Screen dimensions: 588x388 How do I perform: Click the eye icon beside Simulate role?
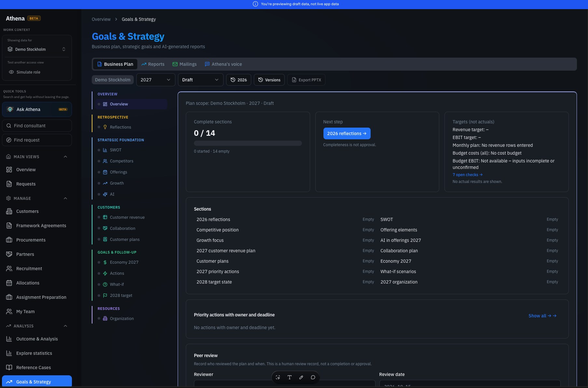click(x=11, y=72)
